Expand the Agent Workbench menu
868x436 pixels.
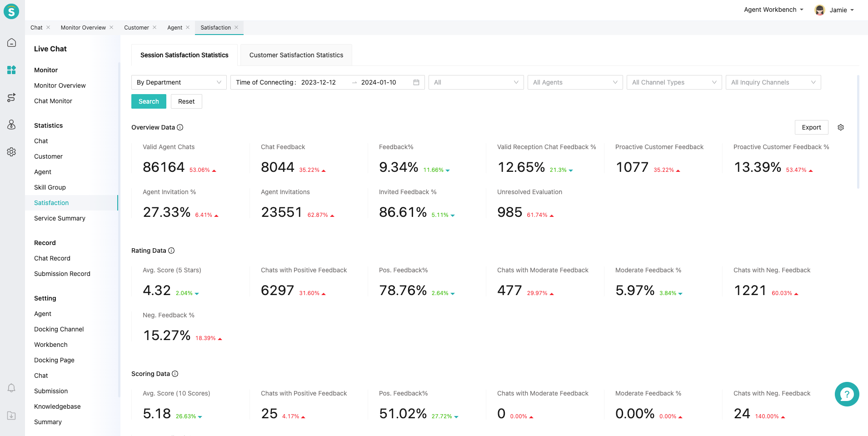(774, 10)
